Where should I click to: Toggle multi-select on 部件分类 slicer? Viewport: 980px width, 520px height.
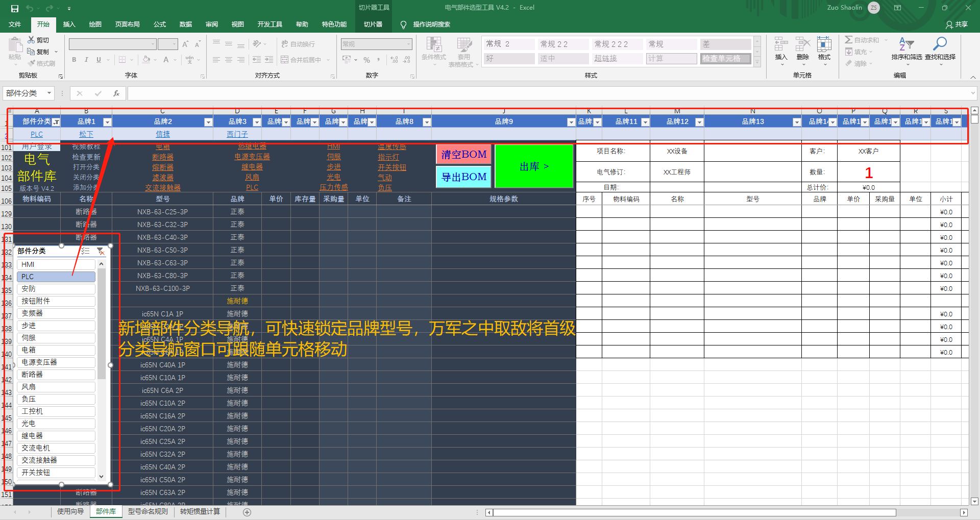(86, 251)
